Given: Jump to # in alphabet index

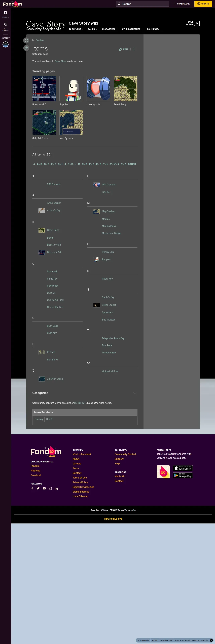Looking at the screenshot, I should pyautogui.click(x=34, y=164).
